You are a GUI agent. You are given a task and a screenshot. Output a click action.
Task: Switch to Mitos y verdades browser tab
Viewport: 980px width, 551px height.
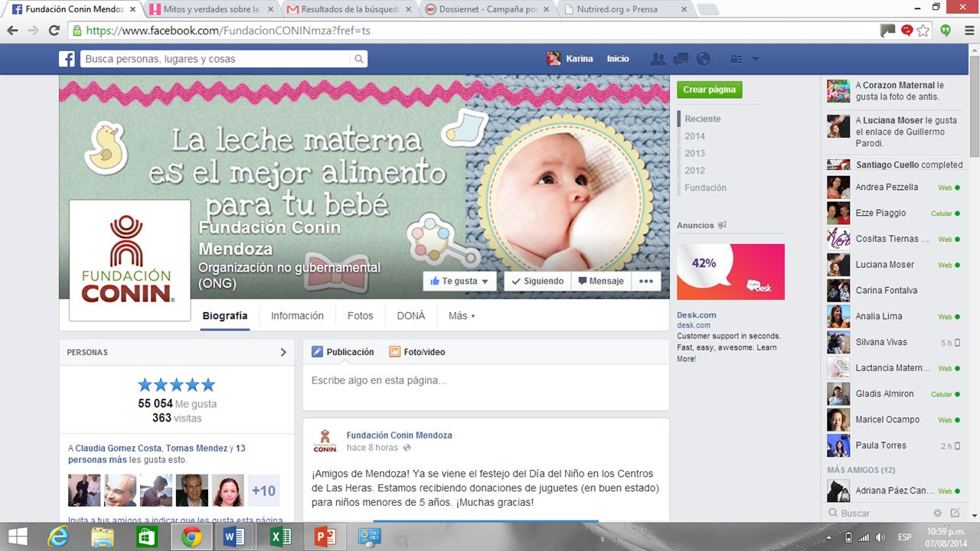[x=210, y=10]
